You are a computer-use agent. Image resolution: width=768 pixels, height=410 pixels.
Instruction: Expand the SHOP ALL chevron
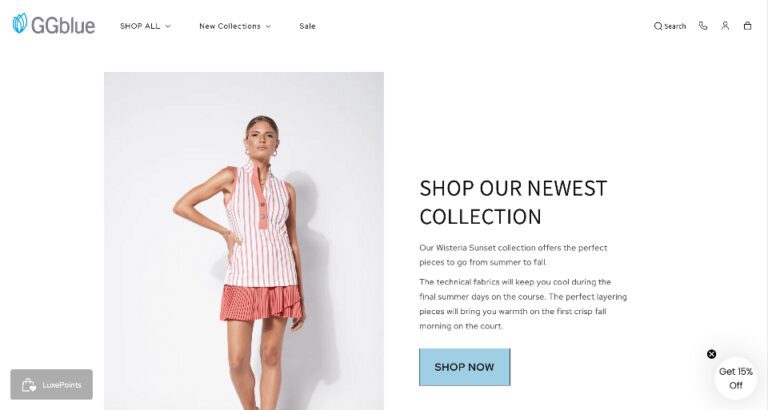(168, 26)
